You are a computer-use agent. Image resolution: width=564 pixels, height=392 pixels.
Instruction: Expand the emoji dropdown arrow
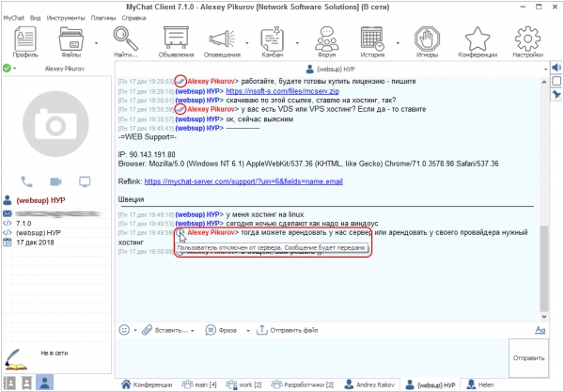pyautogui.click(x=135, y=330)
